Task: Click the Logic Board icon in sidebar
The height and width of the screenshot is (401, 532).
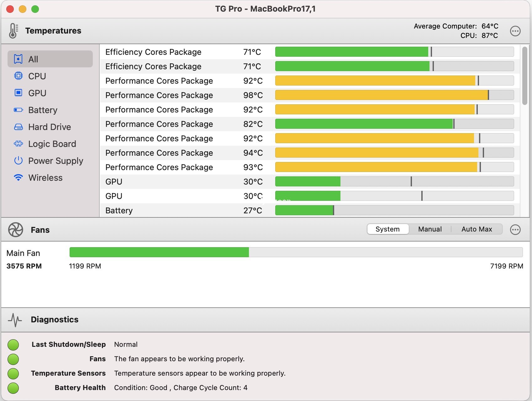Action: [x=18, y=144]
